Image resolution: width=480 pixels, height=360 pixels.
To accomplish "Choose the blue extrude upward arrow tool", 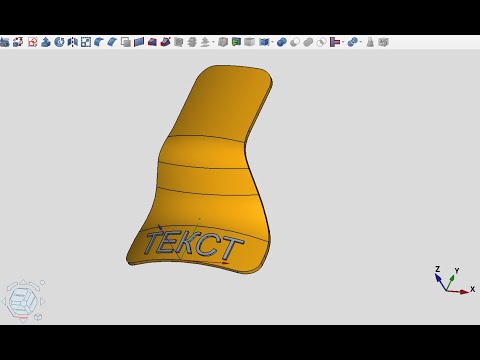I will pos(46,42).
